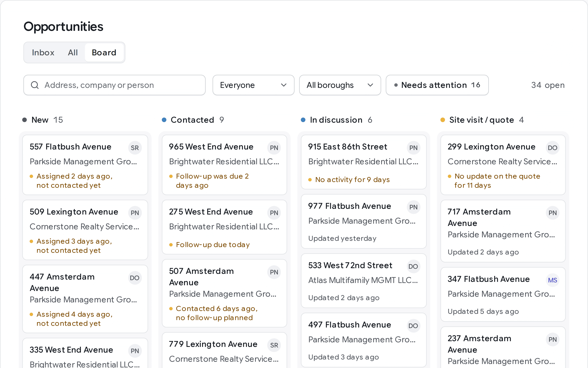Click 'Updated yesterday' on 977 Flatbush card
The image size is (588, 368).
coord(342,238)
